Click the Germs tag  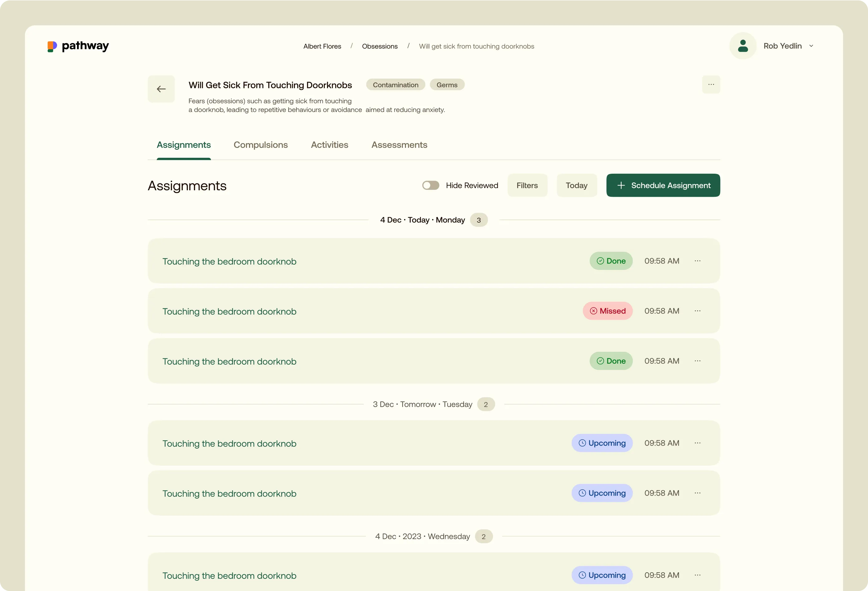point(447,85)
